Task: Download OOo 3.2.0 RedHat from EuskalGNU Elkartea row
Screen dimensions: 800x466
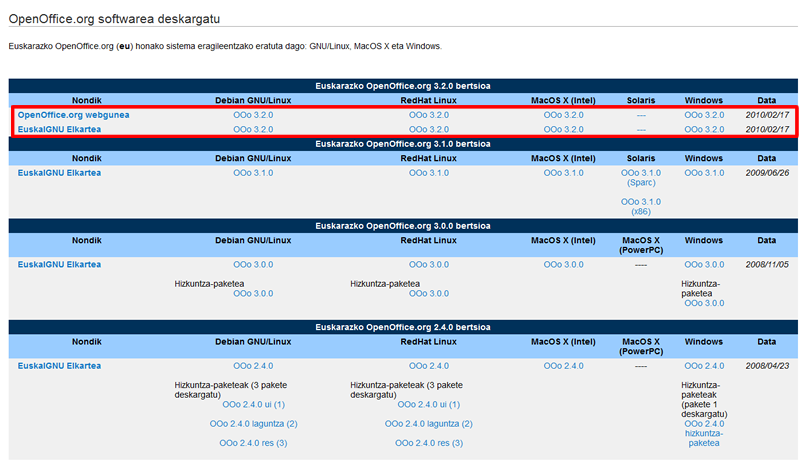Action: coord(429,129)
